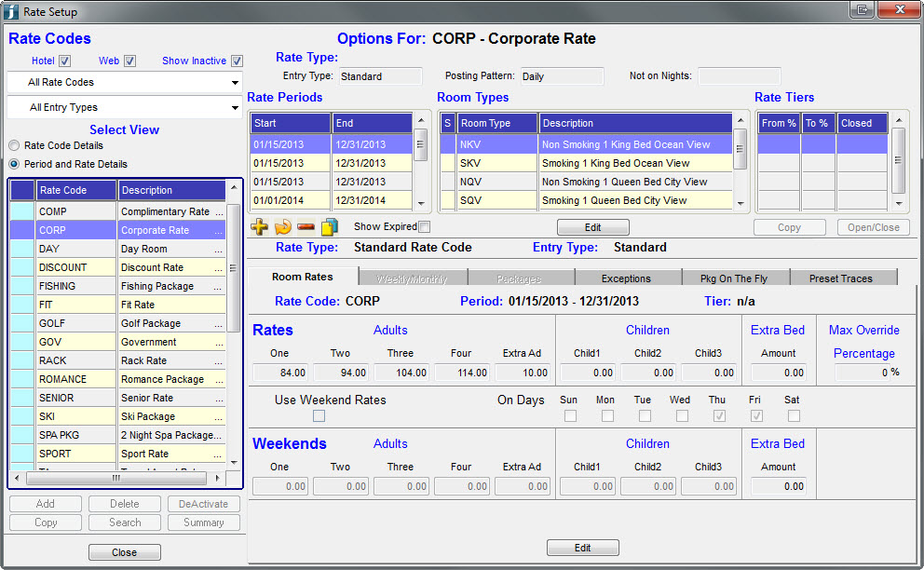Click the Close button at the bottom left
This screenshot has height=570, width=924.
click(124, 552)
